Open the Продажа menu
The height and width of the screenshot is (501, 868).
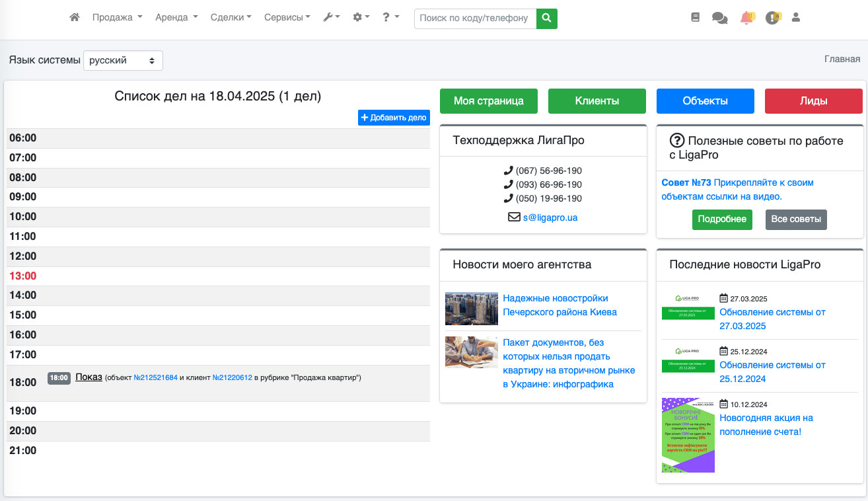coord(117,18)
